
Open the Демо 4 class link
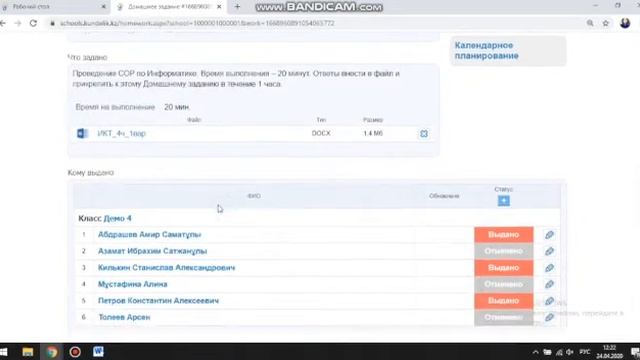tap(118, 218)
